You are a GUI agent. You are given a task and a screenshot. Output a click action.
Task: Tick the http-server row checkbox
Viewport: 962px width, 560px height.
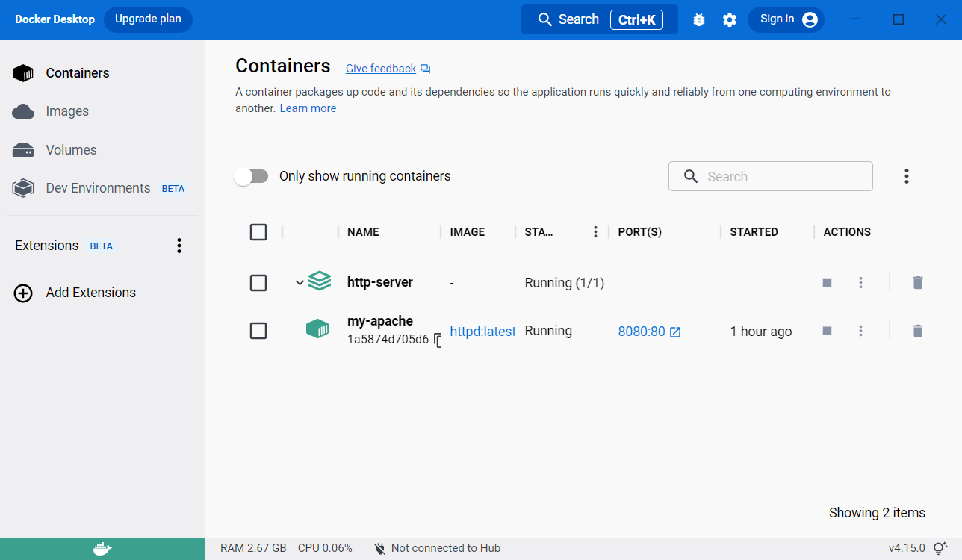point(258,283)
